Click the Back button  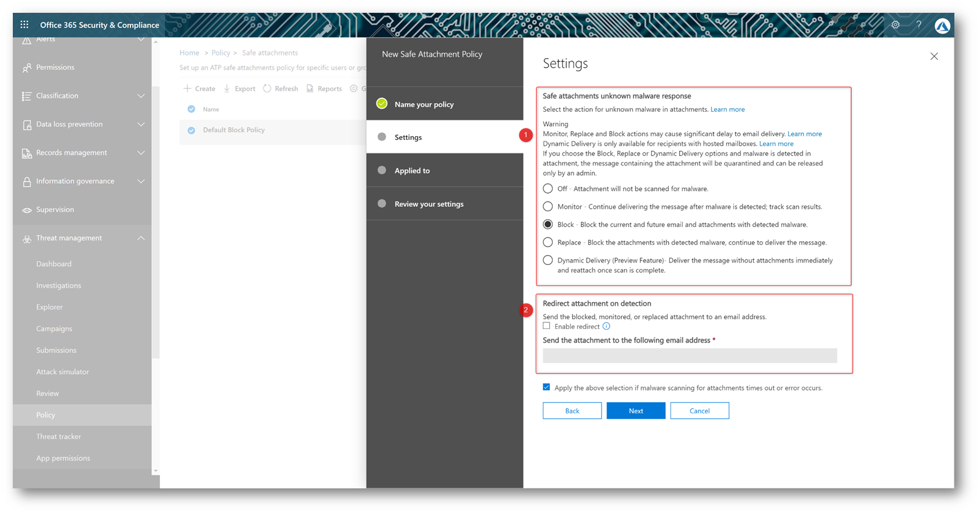tap(572, 411)
